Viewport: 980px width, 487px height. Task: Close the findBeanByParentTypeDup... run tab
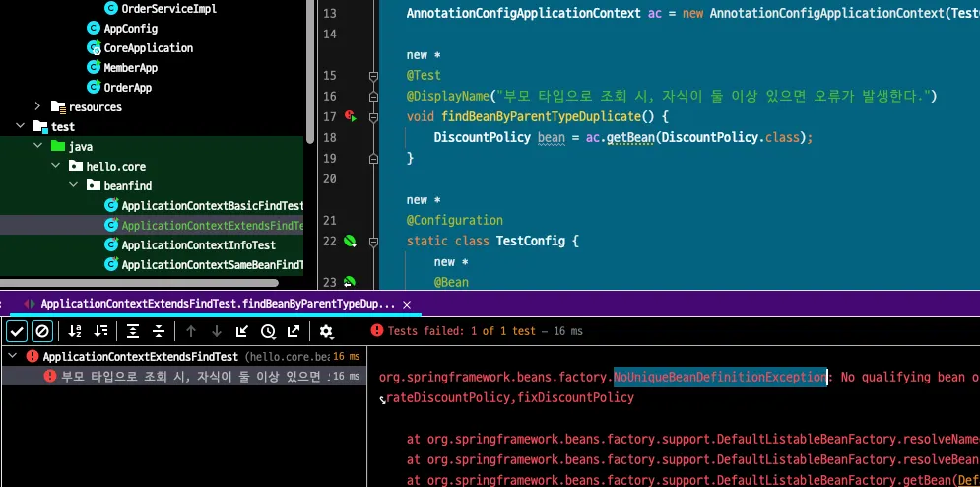(x=406, y=305)
